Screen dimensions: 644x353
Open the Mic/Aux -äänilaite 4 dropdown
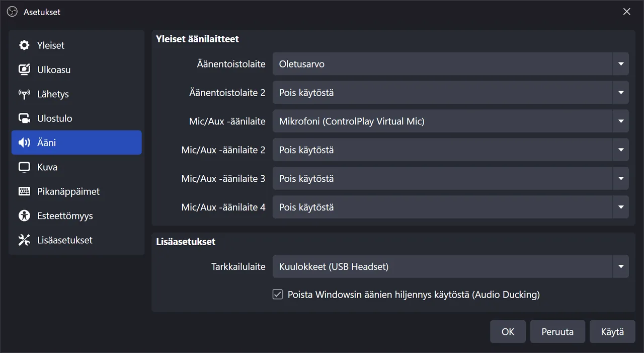(451, 207)
